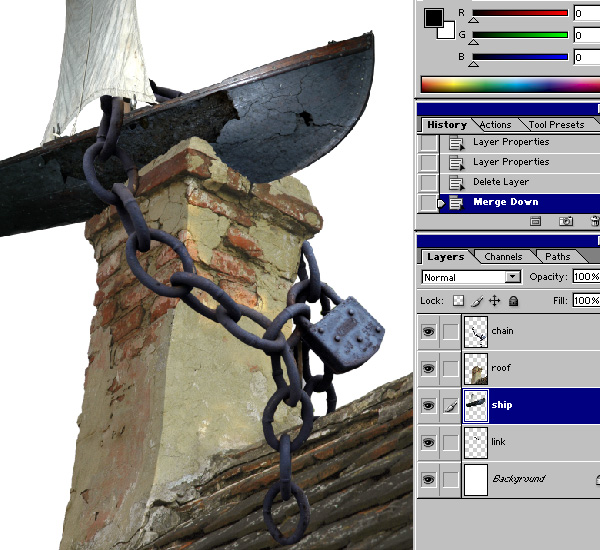Create new snapshot camera icon
The image size is (600, 550).
566,221
